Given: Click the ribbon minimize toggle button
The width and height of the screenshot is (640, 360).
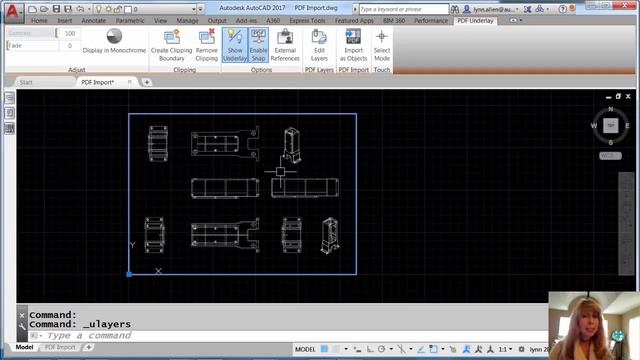Looking at the screenshot, I should click(x=513, y=20).
